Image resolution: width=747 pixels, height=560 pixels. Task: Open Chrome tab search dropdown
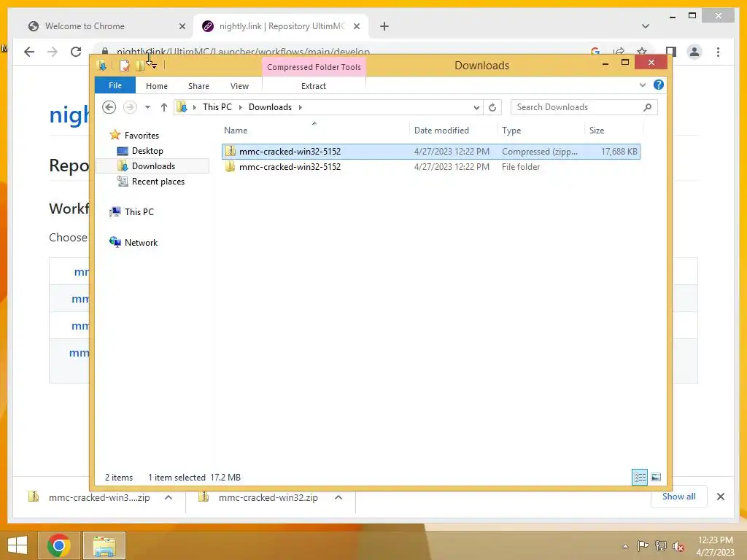(646, 26)
